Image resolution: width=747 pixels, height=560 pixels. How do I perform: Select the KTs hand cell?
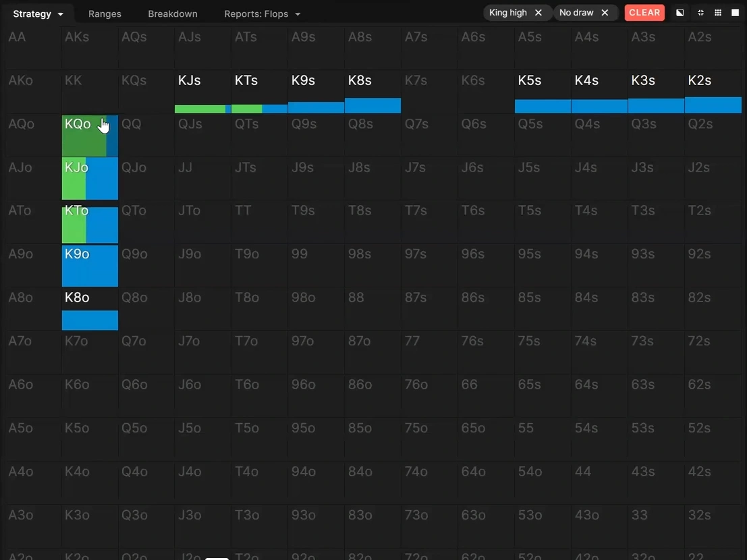click(x=260, y=92)
